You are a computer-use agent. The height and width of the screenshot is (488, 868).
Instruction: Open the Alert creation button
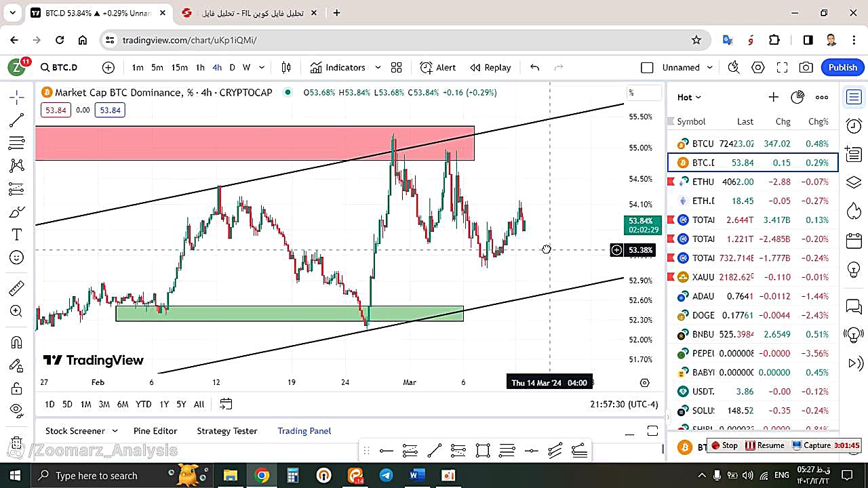[x=437, y=67]
